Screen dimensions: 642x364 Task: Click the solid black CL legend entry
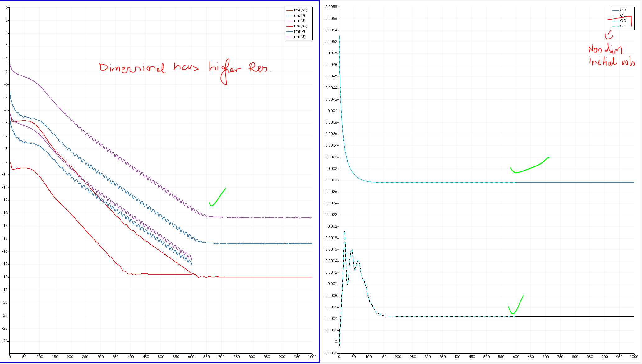[622, 16]
